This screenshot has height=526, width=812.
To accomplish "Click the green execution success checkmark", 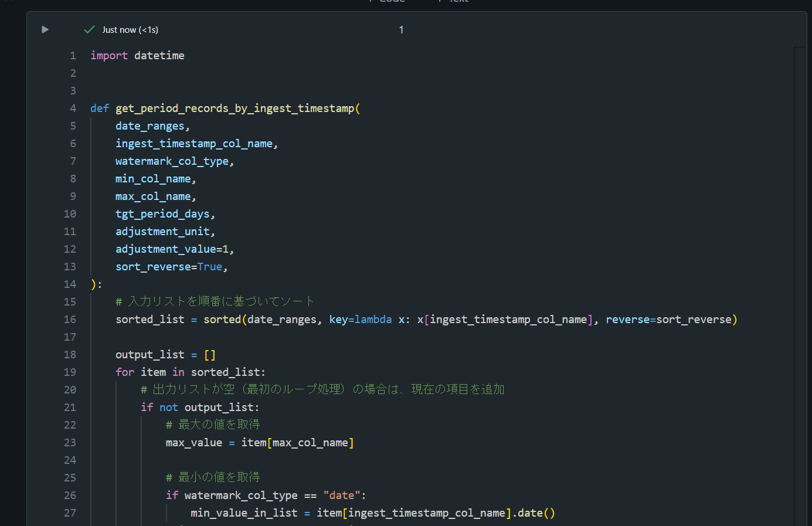I will click(90, 29).
